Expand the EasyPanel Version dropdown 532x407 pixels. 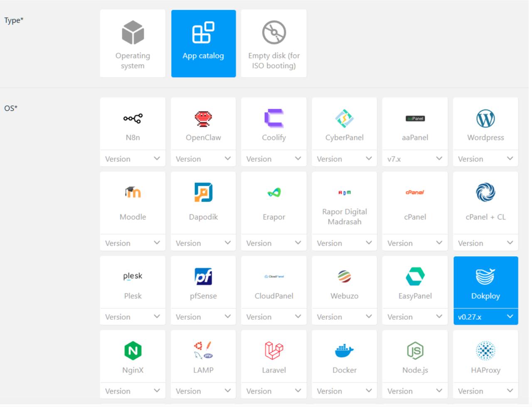pos(415,317)
